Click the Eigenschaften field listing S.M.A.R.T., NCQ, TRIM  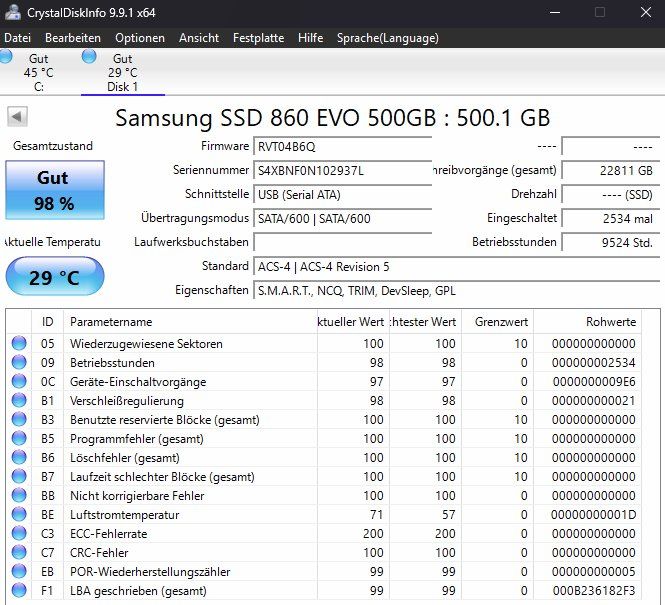point(456,291)
